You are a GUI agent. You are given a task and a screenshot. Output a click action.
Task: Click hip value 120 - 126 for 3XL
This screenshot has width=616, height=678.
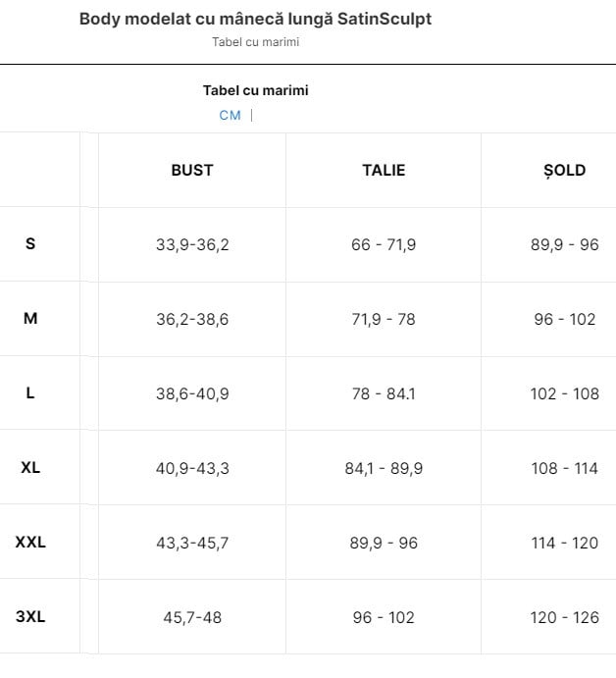pyautogui.click(x=565, y=617)
